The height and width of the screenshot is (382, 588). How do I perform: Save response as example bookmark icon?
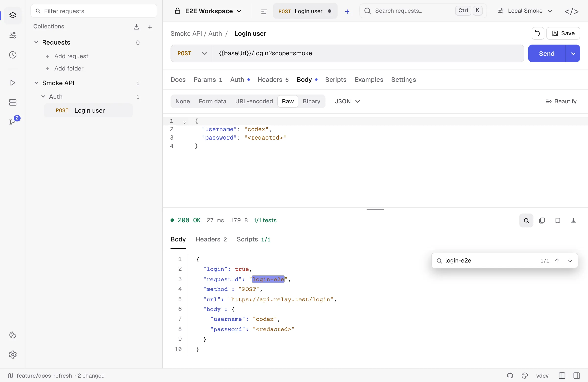pos(558,221)
